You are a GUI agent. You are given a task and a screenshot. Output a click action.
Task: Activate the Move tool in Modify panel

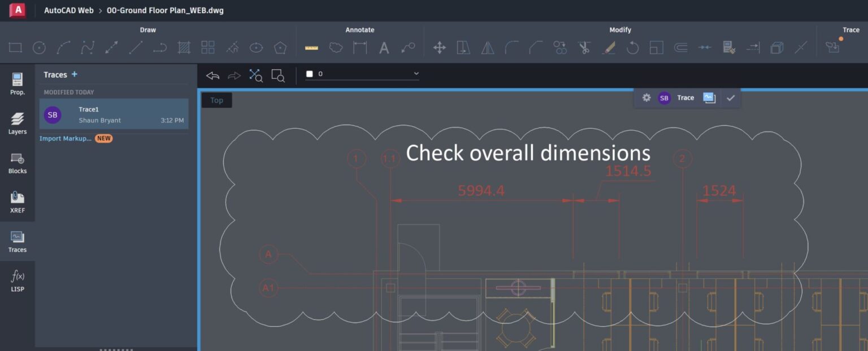[439, 47]
